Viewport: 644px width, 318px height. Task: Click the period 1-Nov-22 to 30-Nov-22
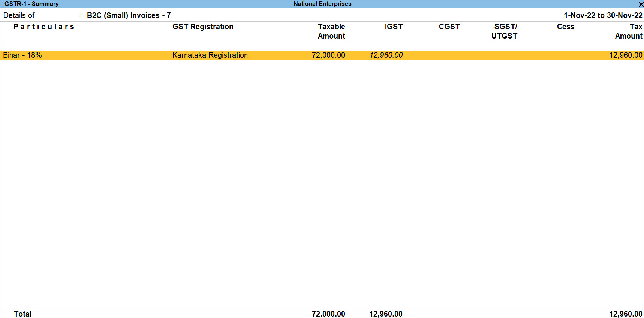coord(603,15)
